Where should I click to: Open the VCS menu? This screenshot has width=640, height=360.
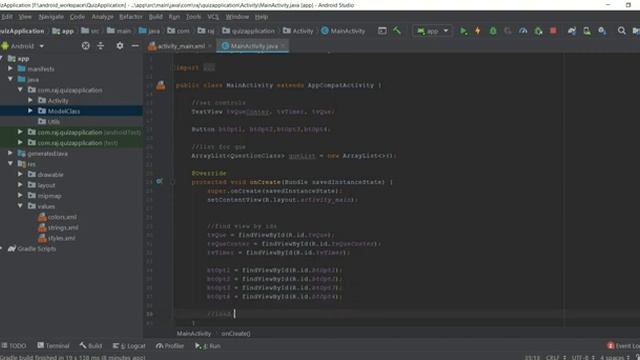[213, 17]
